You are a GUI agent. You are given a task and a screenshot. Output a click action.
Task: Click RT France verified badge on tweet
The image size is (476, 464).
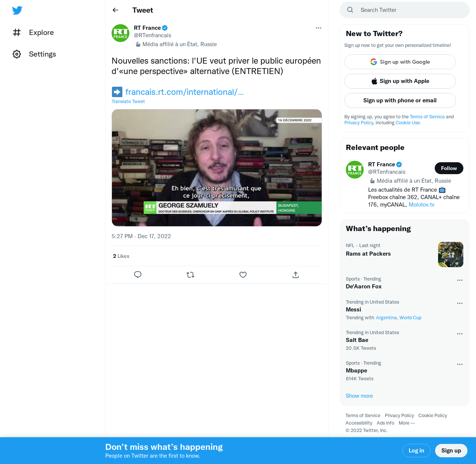pyautogui.click(x=165, y=28)
